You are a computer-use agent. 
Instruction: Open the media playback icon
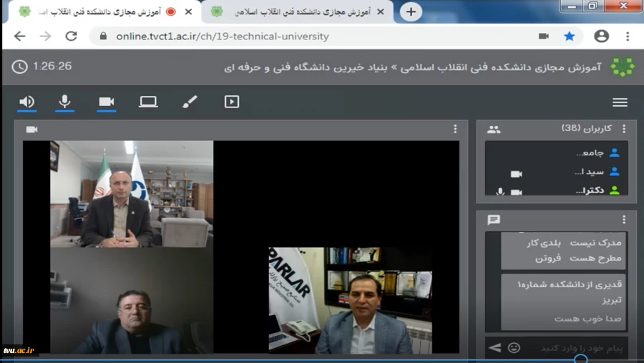click(x=232, y=102)
